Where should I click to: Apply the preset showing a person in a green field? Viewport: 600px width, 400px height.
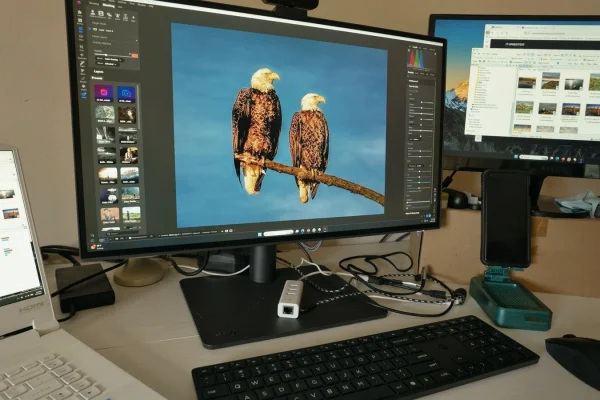pos(131,215)
